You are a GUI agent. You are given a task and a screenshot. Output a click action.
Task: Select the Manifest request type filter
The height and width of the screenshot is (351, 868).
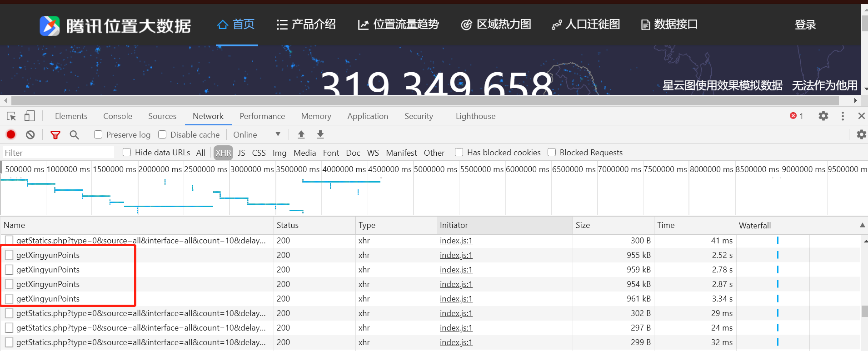click(x=401, y=153)
